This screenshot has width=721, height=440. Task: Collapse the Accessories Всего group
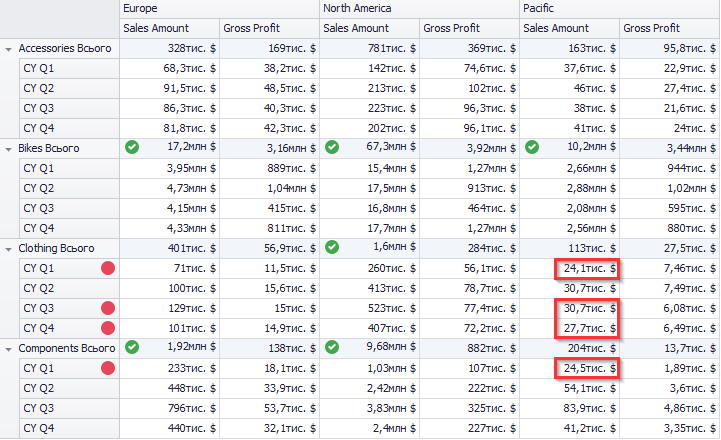click(x=8, y=49)
